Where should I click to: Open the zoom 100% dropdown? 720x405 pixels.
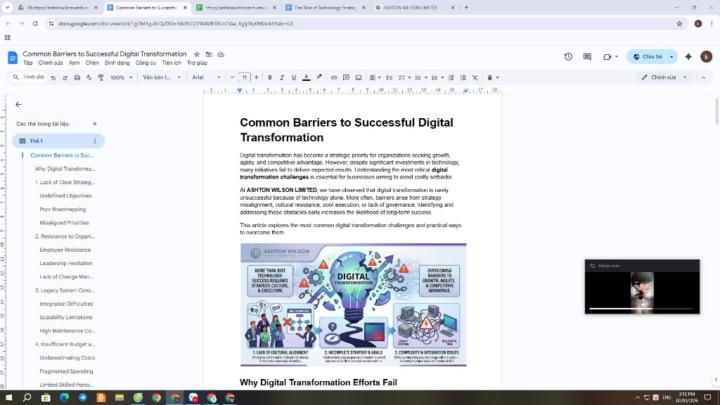tap(120, 77)
